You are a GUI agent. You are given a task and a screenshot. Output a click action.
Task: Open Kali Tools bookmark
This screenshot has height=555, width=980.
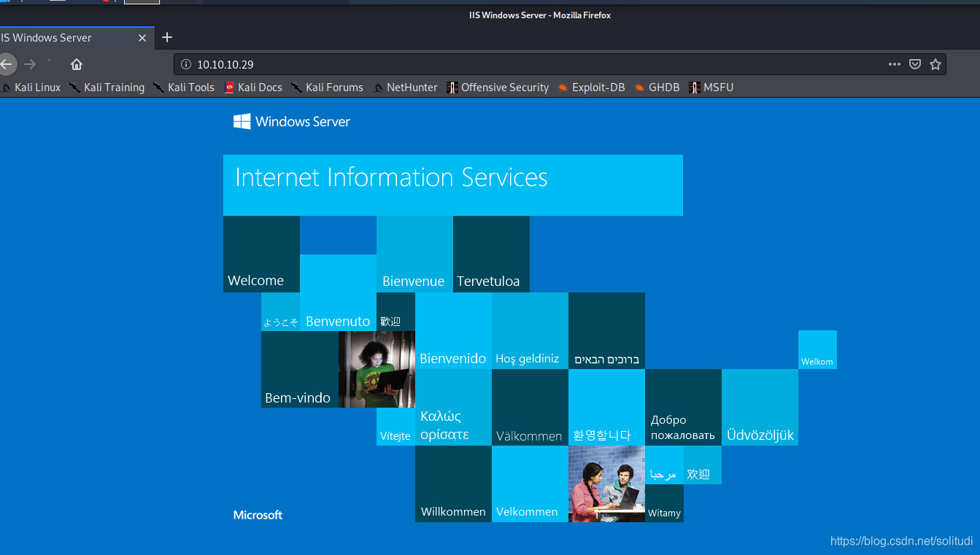[x=184, y=88]
